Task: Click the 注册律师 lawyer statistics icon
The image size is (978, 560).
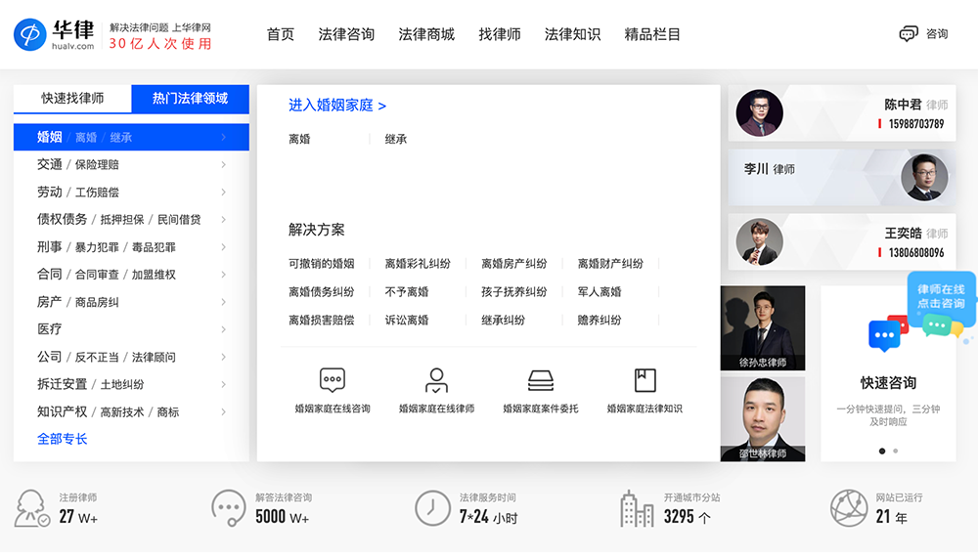Action: 32,507
